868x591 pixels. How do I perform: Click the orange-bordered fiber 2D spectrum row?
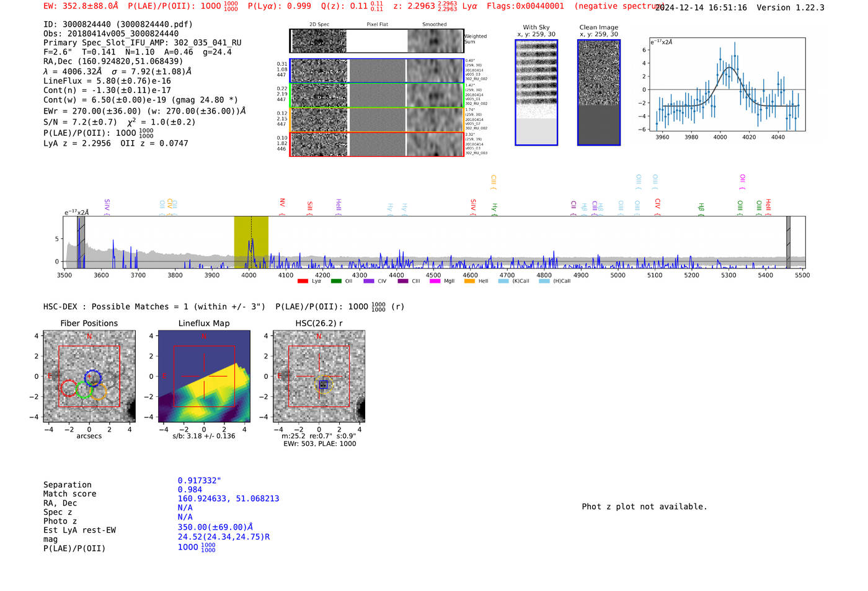[377, 120]
